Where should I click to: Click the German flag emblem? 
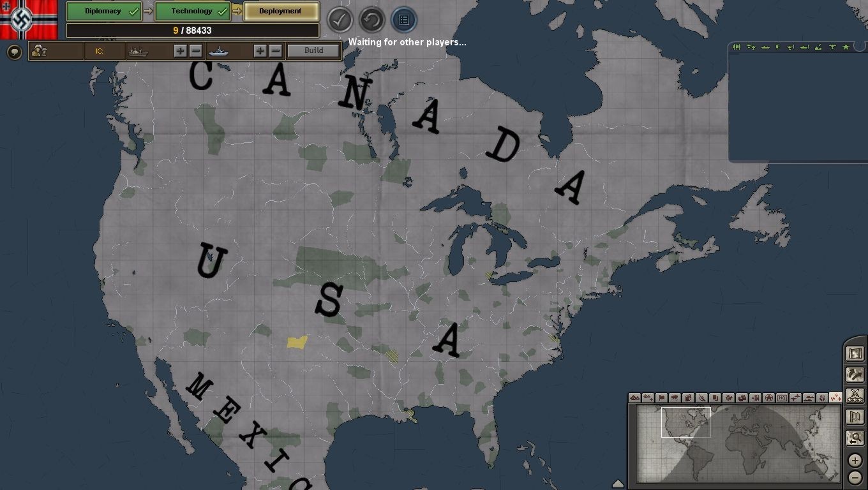22,19
